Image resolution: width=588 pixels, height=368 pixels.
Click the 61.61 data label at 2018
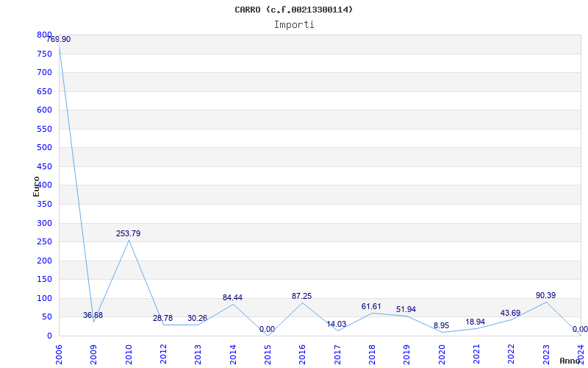pyautogui.click(x=371, y=307)
